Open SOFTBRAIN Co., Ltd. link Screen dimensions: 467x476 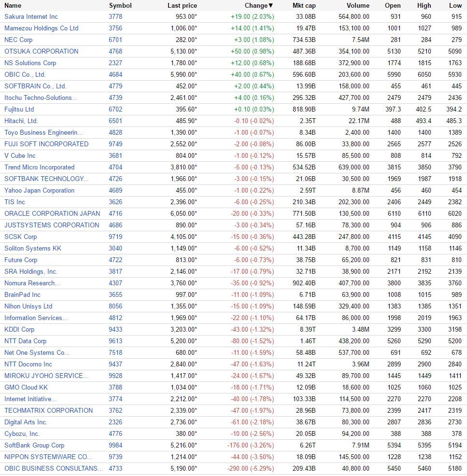click(x=35, y=86)
